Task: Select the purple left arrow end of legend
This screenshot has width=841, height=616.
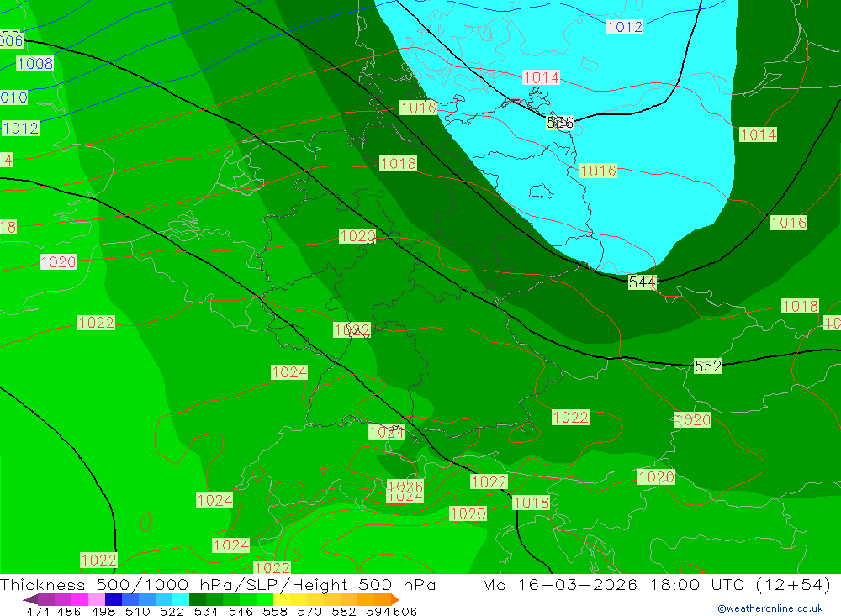Action: (30, 599)
